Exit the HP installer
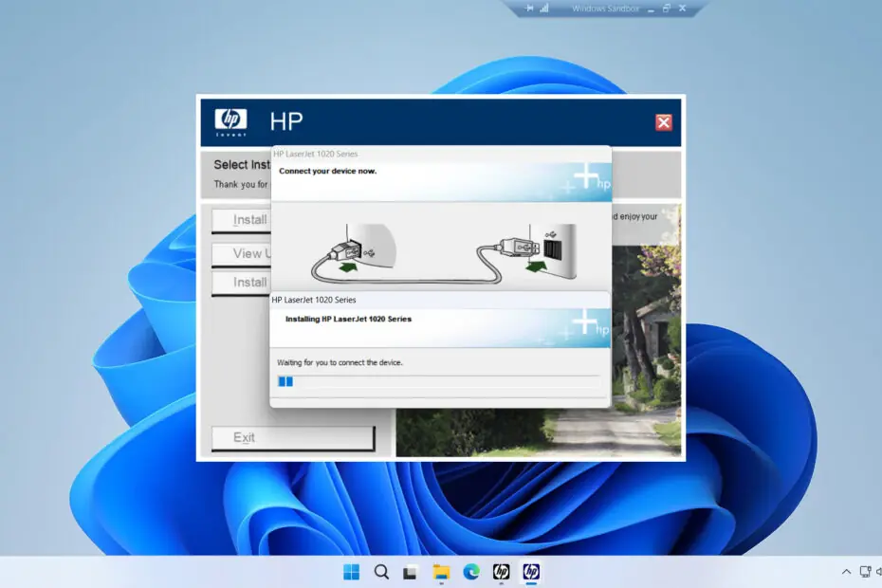Viewport: 882px width, 588px height. tap(293, 438)
